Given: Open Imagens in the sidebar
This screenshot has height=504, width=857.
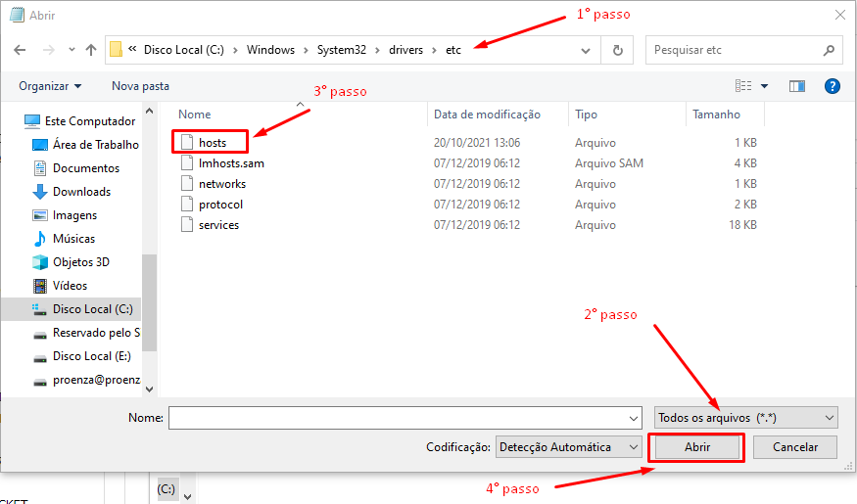Looking at the screenshot, I should [65, 215].
